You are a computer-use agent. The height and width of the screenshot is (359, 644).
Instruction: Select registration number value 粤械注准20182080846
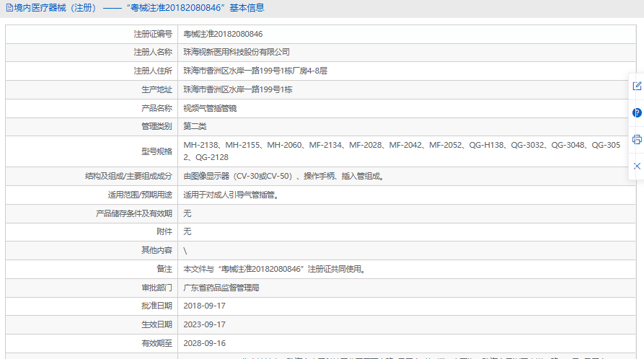tap(223, 34)
